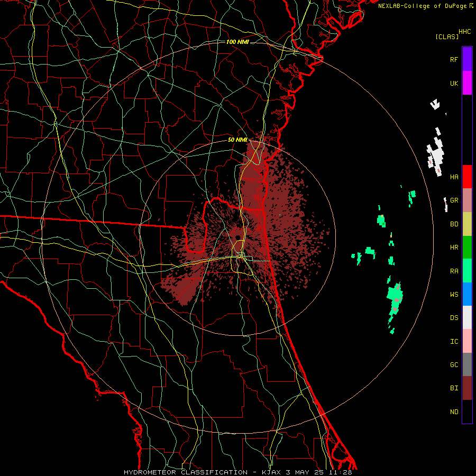Pick the dark green HR legend swatch
The width and height of the screenshot is (476, 476).
point(467,247)
